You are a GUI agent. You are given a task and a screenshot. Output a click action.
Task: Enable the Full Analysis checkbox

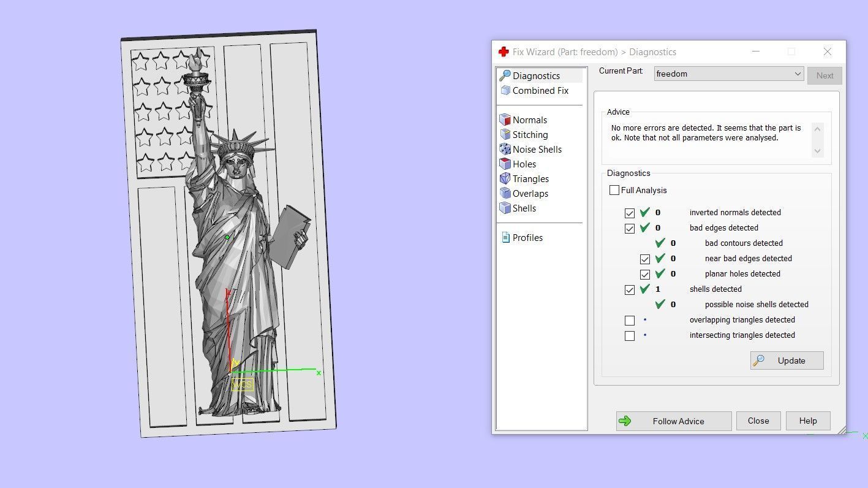coord(614,190)
